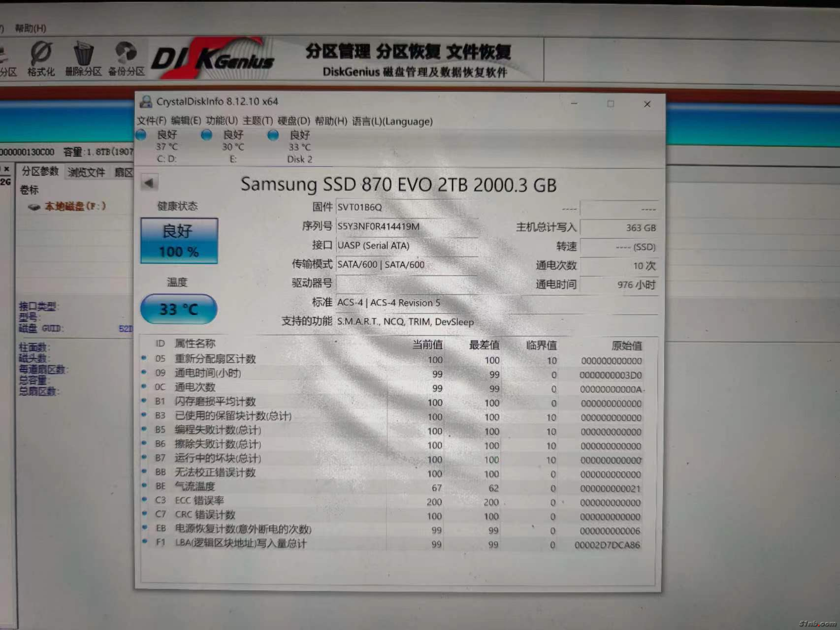Click total host writes value 363 GB
The height and width of the screenshot is (630, 840).
(x=619, y=227)
